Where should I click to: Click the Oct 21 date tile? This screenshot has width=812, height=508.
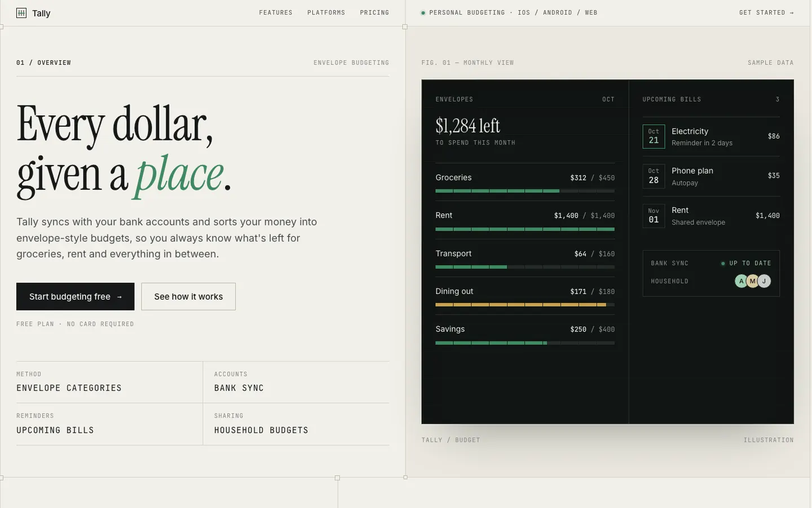[654, 137]
